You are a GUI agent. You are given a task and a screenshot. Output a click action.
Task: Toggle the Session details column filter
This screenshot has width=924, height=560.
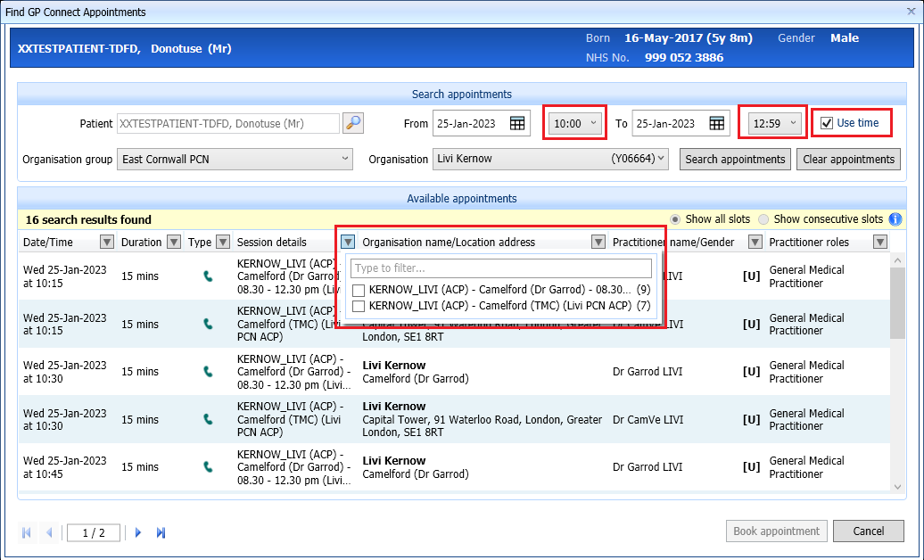tap(348, 242)
